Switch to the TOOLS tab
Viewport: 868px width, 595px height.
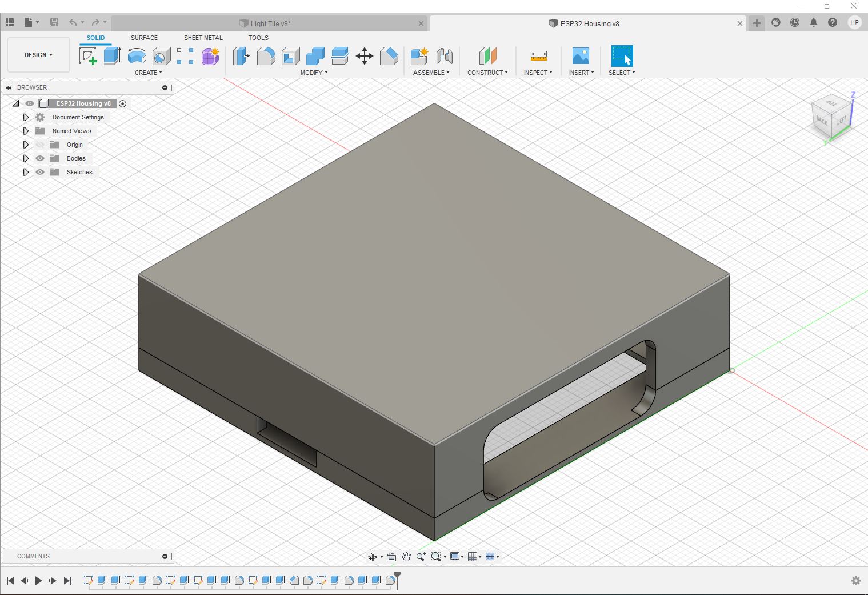(x=258, y=38)
